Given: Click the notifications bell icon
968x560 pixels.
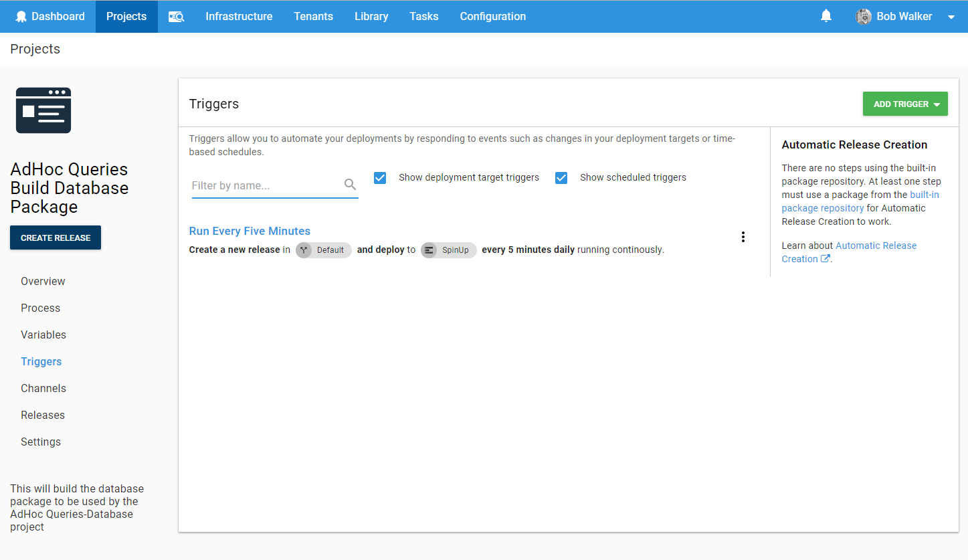Looking at the screenshot, I should coord(826,16).
